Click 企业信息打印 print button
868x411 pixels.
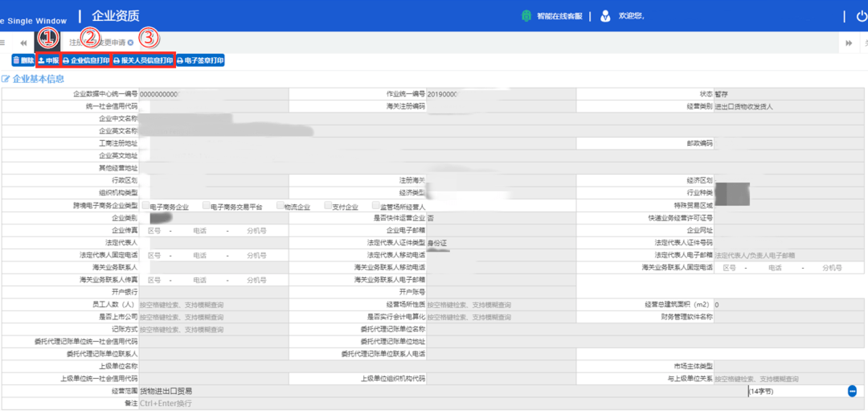click(x=86, y=60)
